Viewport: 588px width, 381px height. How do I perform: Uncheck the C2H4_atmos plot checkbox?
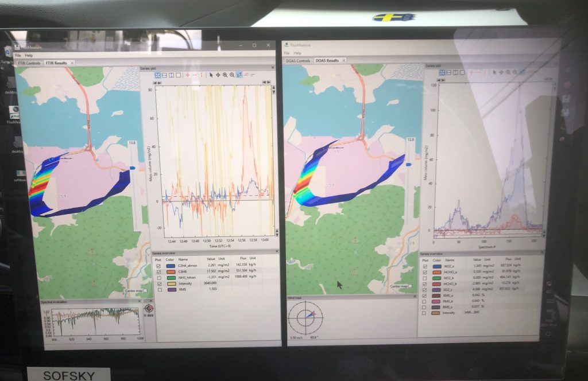(x=158, y=266)
